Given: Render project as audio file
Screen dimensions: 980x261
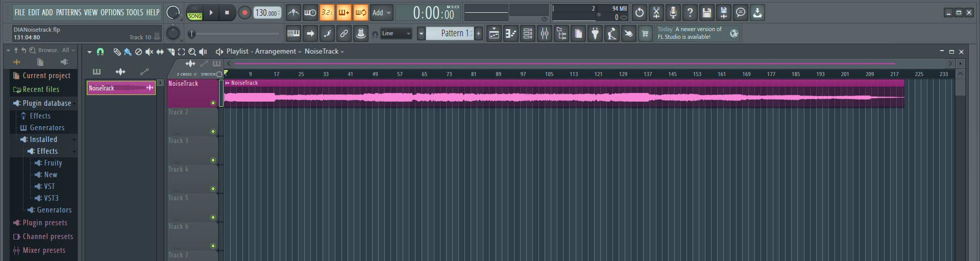Looking at the screenshot, I should pyautogui.click(x=724, y=12).
